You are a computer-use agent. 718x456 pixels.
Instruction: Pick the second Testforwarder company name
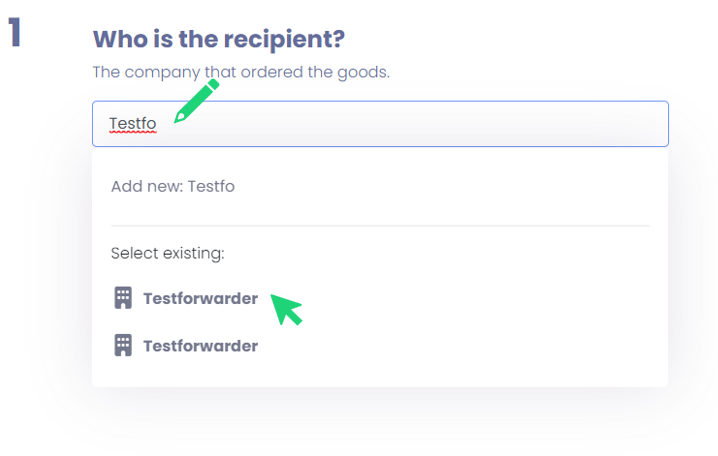200,346
